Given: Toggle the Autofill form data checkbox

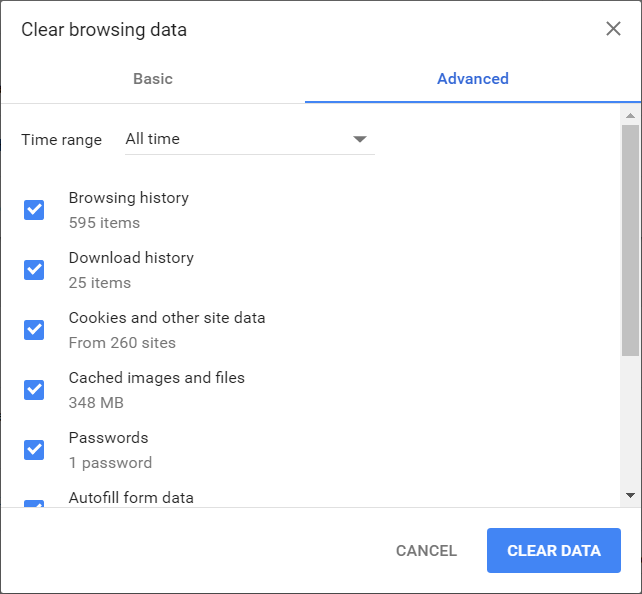Looking at the screenshot, I should pyautogui.click(x=34, y=503).
